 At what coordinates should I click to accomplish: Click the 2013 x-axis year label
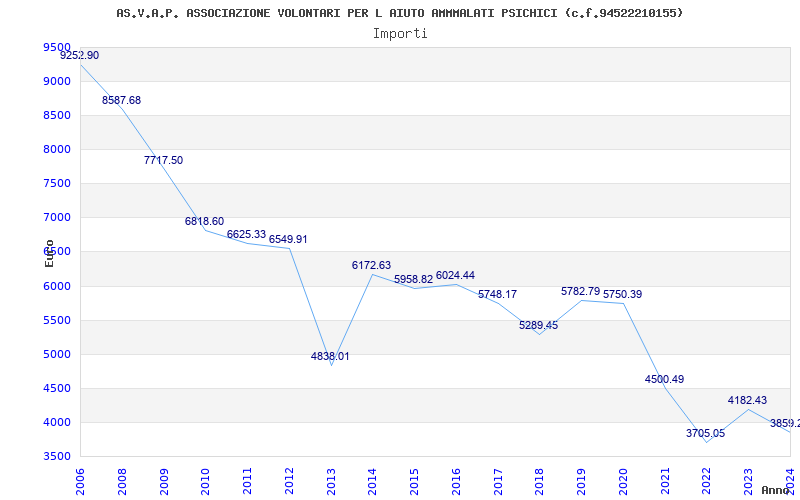(331, 482)
